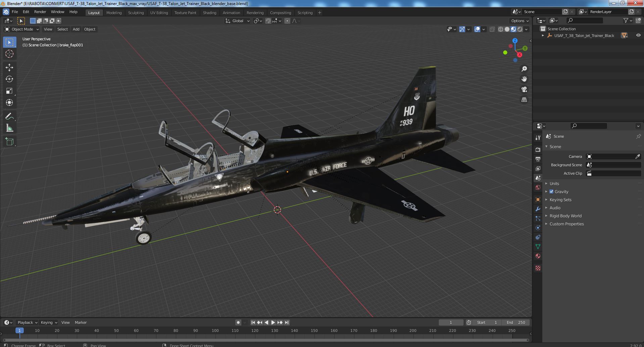Open the Tool properties tab

click(x=538, y=138)
